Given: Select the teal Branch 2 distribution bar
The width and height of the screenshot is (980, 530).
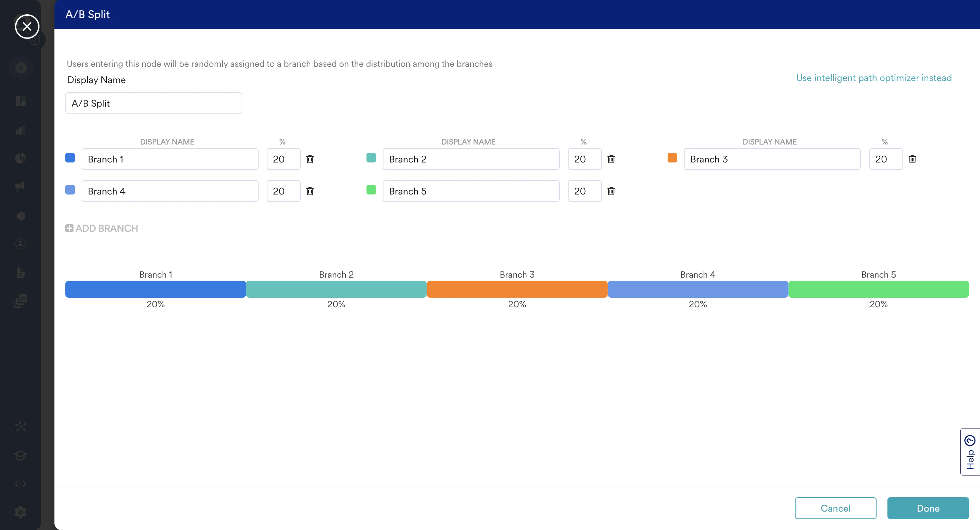Looking at the screenshot, I should tap(336, 289).
